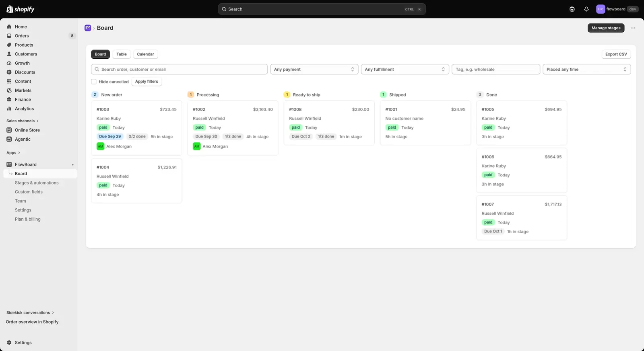This screenshot has width=644, height=351.
Task: Open the Sidekick assistant icon in top bar
Action: [x=572, y=9]
